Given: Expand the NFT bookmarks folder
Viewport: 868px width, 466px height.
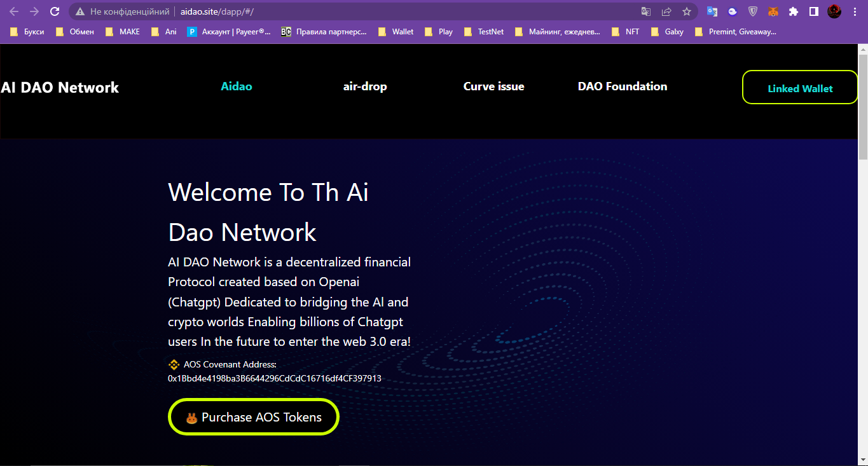Looking at the screenshot, I should (x=625, y=31).
